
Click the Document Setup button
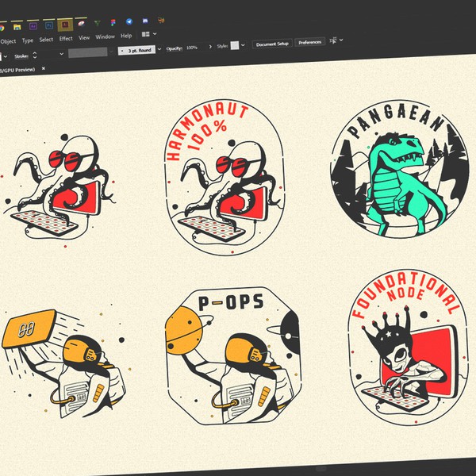coord(272,44)
